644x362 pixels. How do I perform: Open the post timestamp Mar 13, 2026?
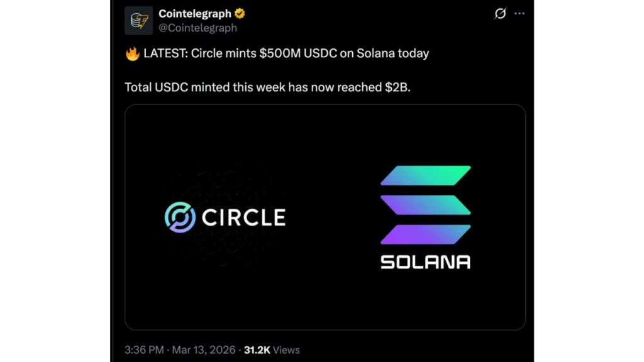click(203, 350)
